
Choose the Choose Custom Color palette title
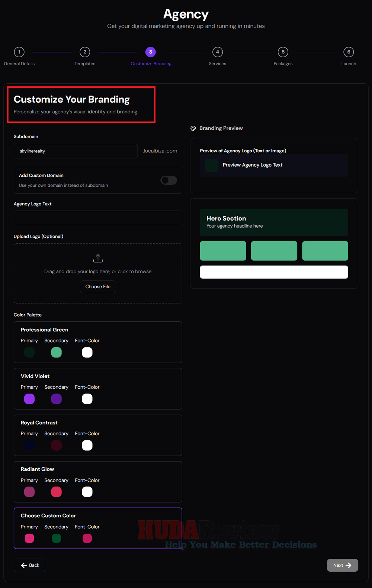[x=48, y=516]
